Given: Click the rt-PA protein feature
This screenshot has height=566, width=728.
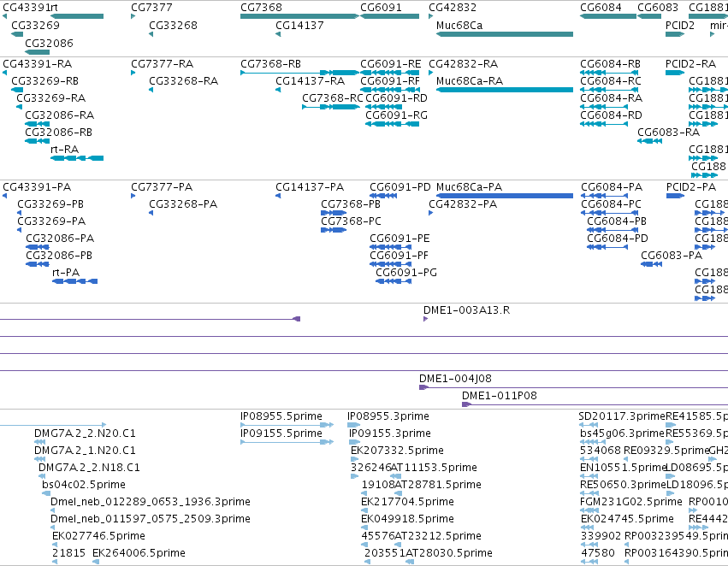Looking at the screenshot, I should (74, 281).
